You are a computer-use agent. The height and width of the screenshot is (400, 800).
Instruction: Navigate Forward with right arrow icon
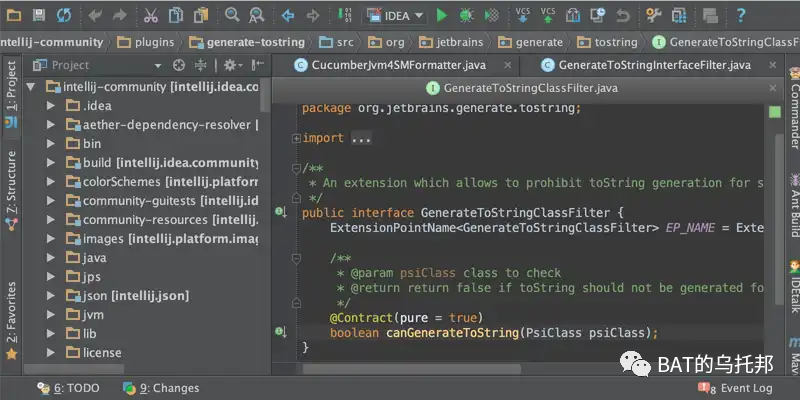313,15
